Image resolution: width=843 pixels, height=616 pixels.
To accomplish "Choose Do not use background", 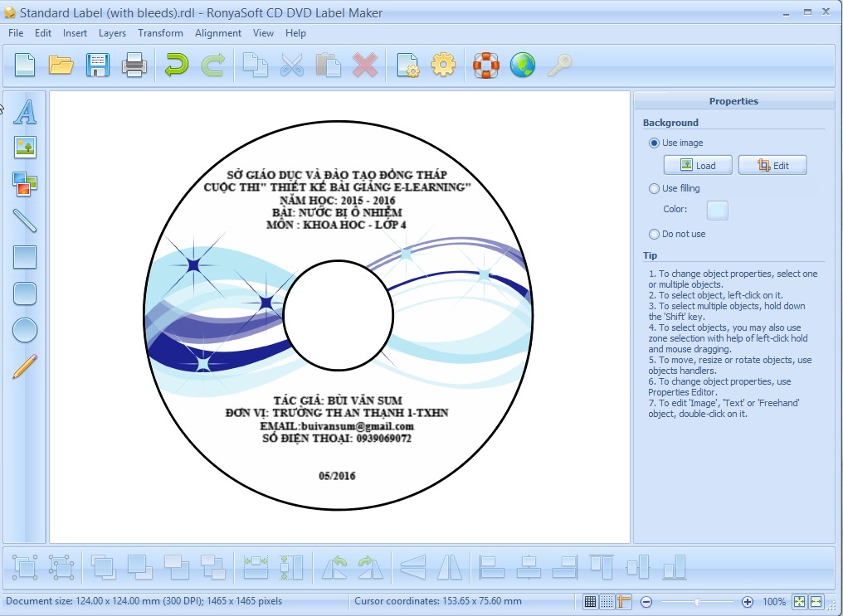I will coord(655,234).
